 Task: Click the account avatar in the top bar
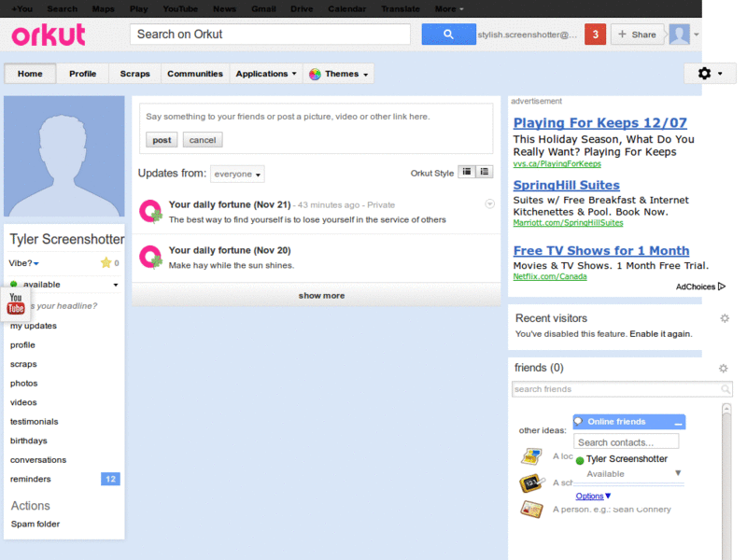click(680, 35)
